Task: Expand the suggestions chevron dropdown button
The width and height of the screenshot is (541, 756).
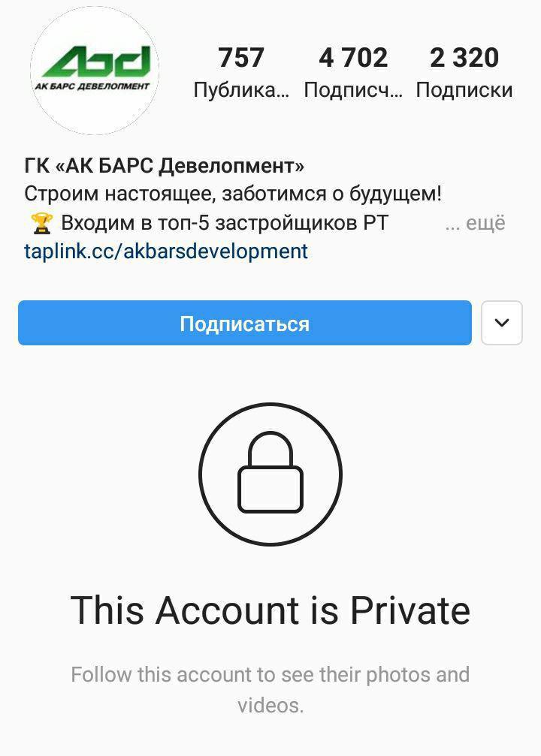Action: point(502,323)
